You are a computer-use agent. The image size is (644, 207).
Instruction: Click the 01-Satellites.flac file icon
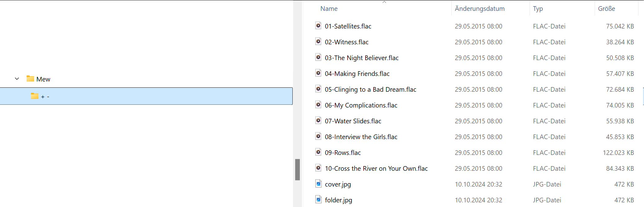(x=318, y=26)
